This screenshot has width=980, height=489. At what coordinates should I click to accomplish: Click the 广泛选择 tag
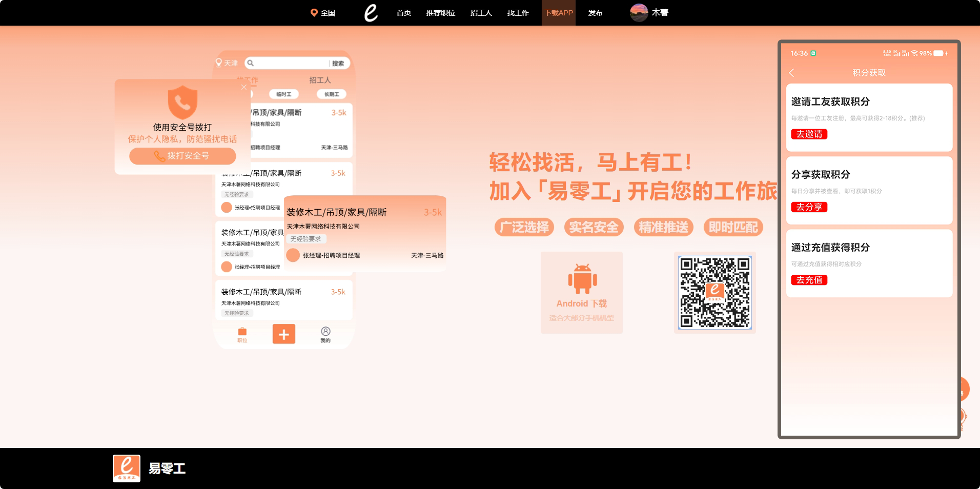[524, 227]
